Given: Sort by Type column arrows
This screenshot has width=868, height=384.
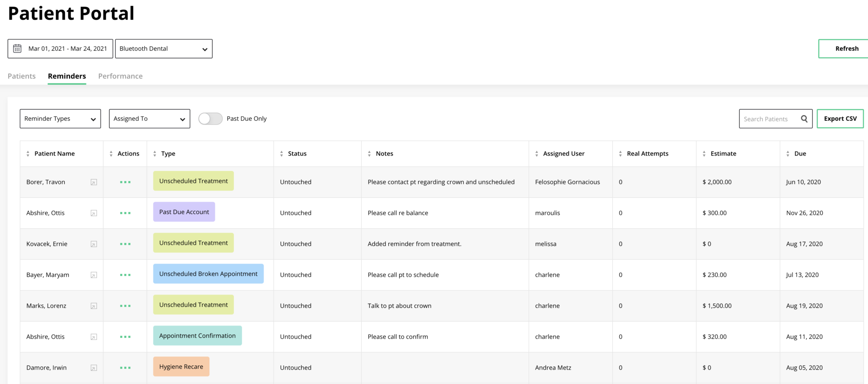Looking at the screenshot, I should point(155,154).
